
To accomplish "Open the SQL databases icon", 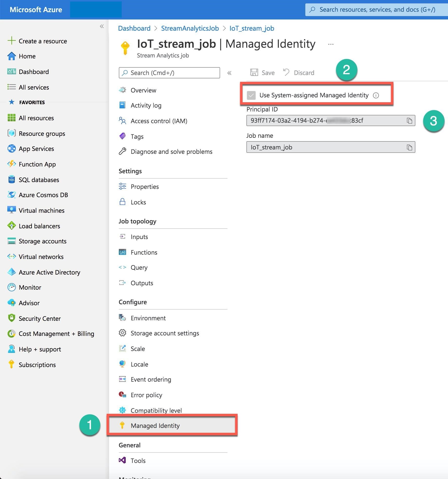I will [x=11, y=180].
